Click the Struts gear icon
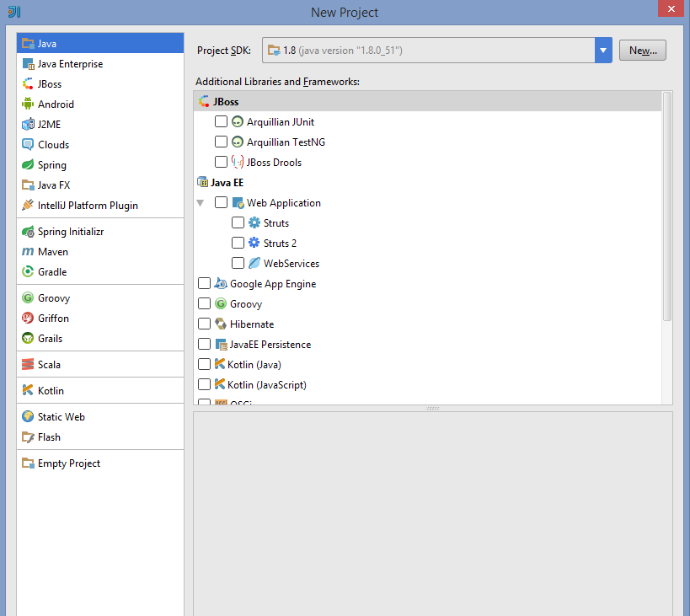 tap(254, 222)
